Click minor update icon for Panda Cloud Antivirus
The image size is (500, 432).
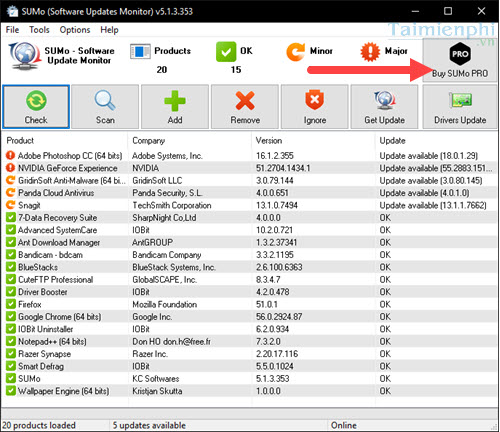(11, 193)
